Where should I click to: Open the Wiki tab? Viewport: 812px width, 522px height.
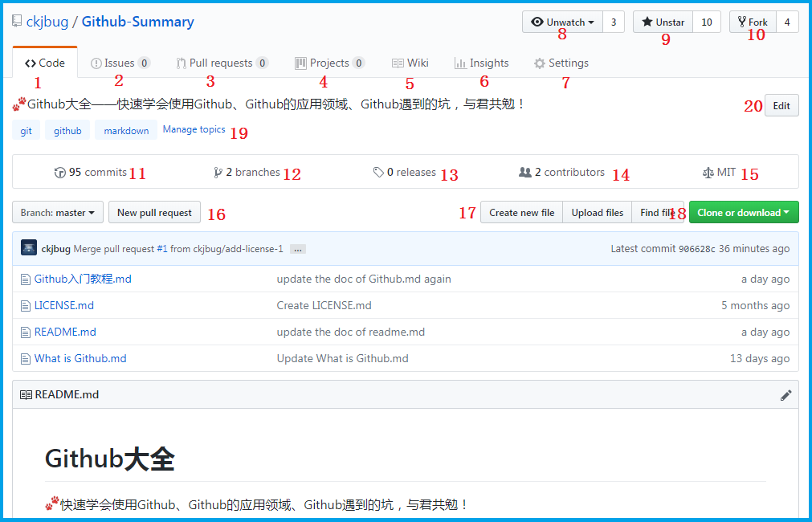[x=410, y=63]
